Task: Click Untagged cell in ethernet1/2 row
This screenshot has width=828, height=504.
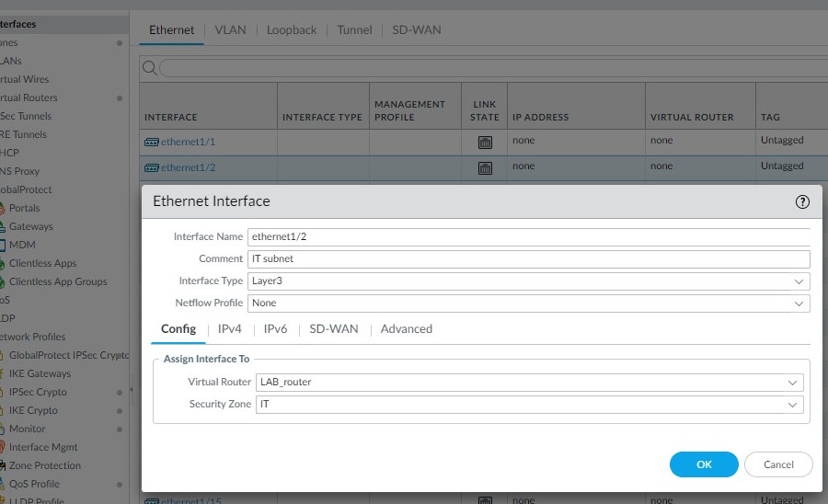Action: (x=781, y=166)
